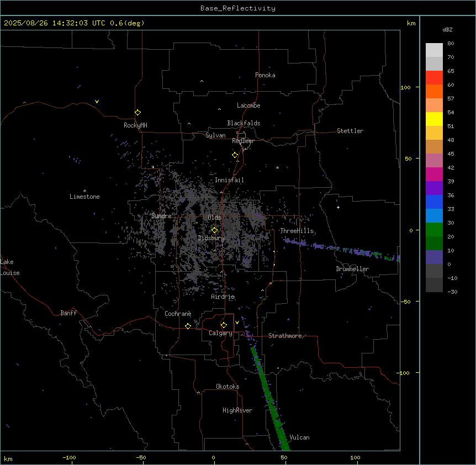Click the Base_Reflectivity title
476x465 pixels.
[x=238, y=8]
